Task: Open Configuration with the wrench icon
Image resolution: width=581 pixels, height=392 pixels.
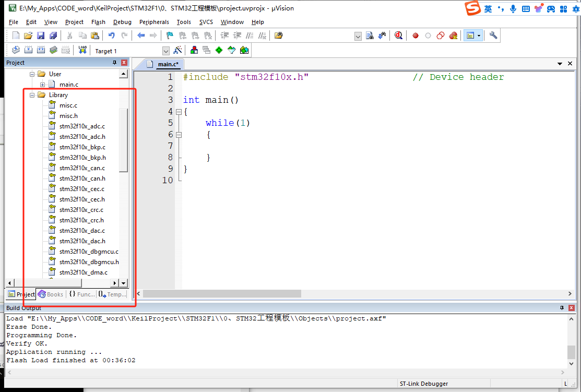Action: tap(493, 35)
